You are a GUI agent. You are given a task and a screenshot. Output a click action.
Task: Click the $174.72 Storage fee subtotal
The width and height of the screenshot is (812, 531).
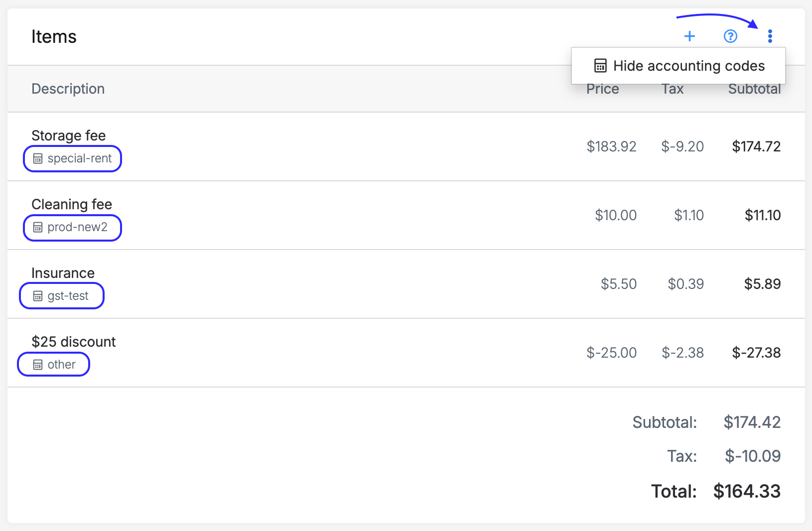(x=756, y=146)
